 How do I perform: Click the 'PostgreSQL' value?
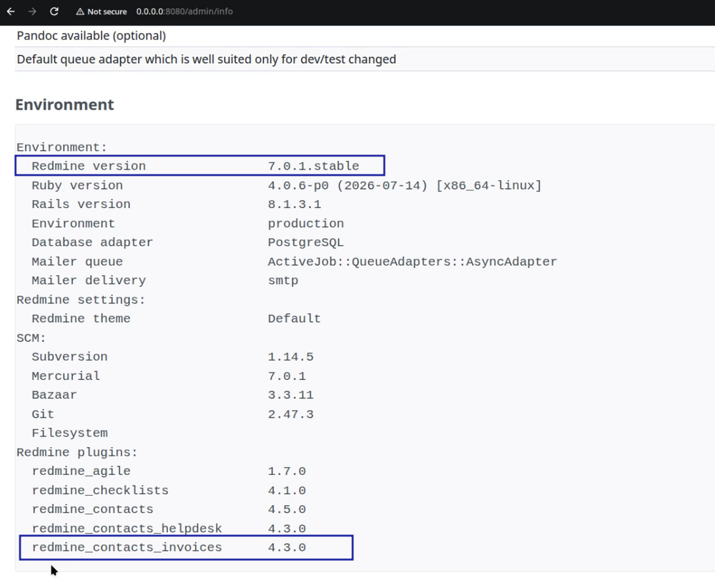click(305, 242)
